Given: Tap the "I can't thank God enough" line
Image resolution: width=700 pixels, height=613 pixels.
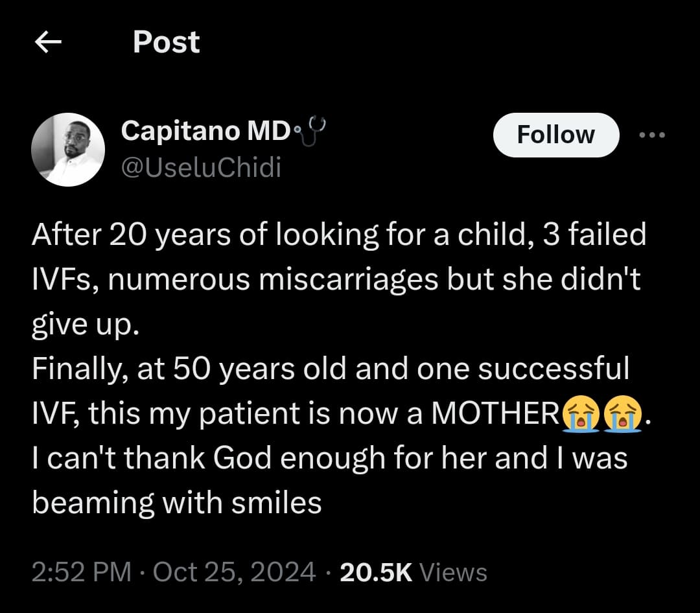Looking at the screenshot, I should (329, 459).
